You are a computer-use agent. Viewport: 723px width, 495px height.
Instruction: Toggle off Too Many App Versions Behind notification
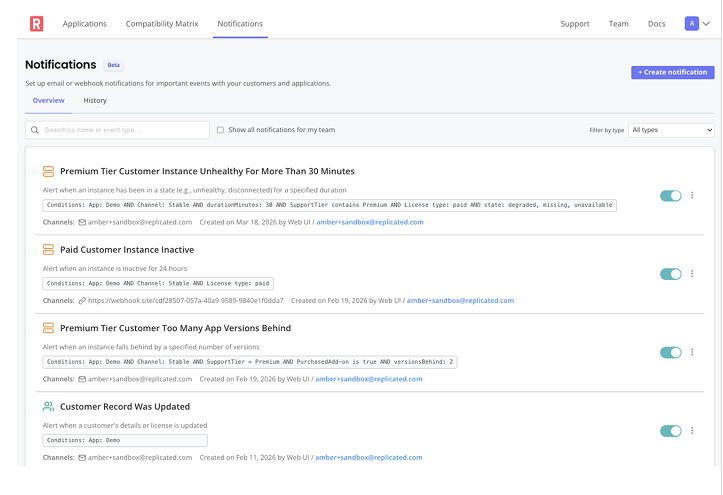670,352
